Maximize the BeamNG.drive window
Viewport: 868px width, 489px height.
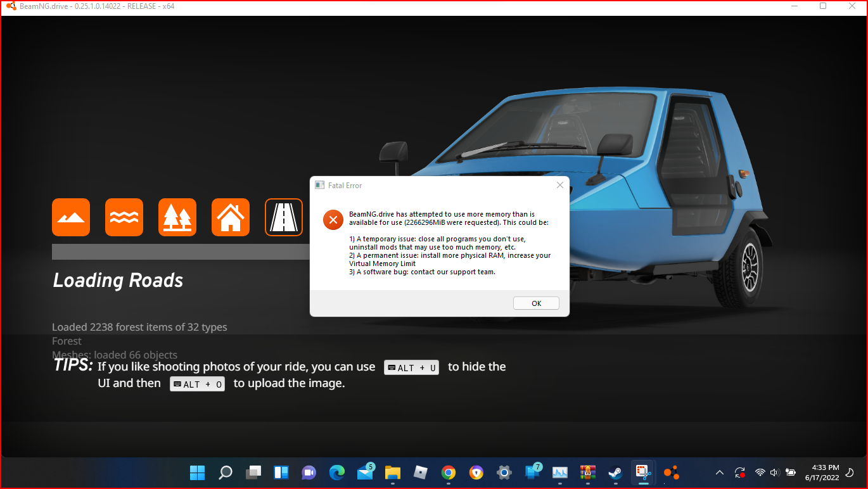(x=823, y=6)
